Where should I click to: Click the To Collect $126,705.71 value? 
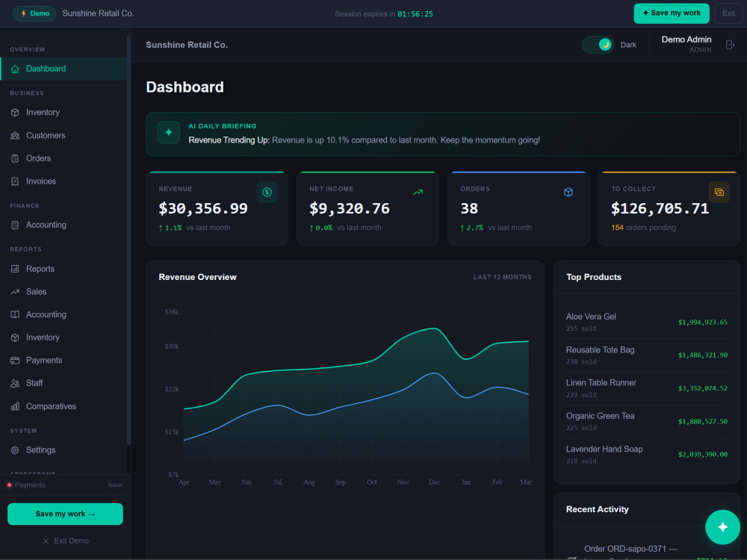(x=660, y=208)
